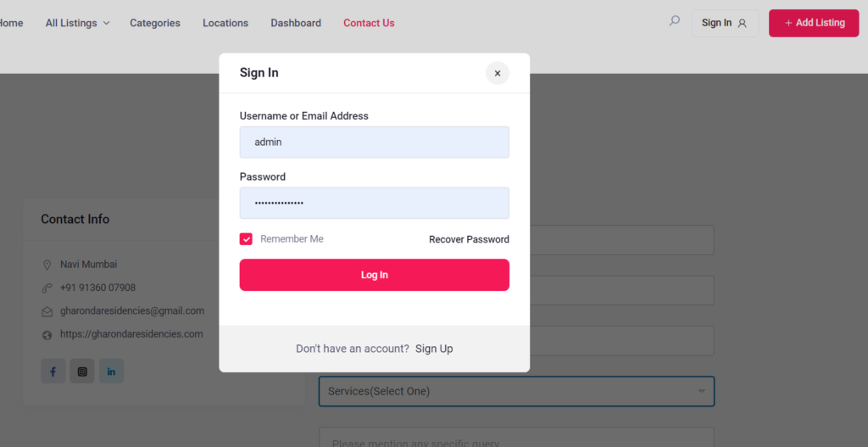Uncheck the Remember Me checkbox
This screenshot has width=868, height=447.
[246, 239]
